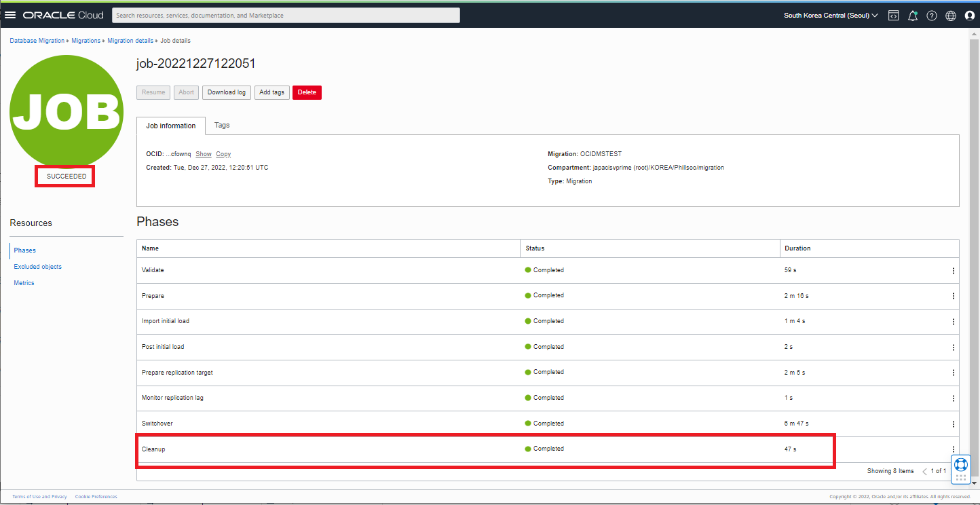Screen dimensions: 980x505
Task: Open the South Korea Central region dropdown
Action: click(831, 16)
